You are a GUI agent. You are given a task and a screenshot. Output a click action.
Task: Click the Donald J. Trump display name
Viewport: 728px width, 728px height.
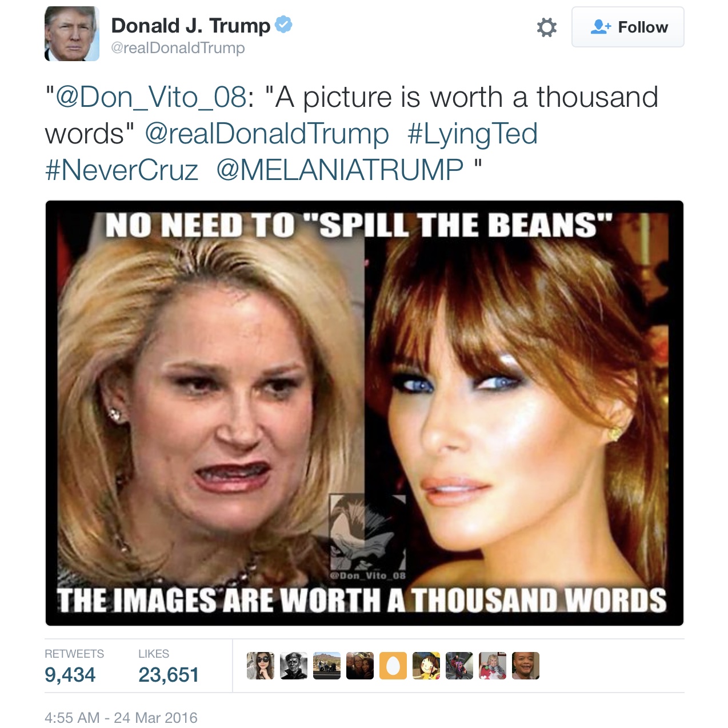(190, 26)
